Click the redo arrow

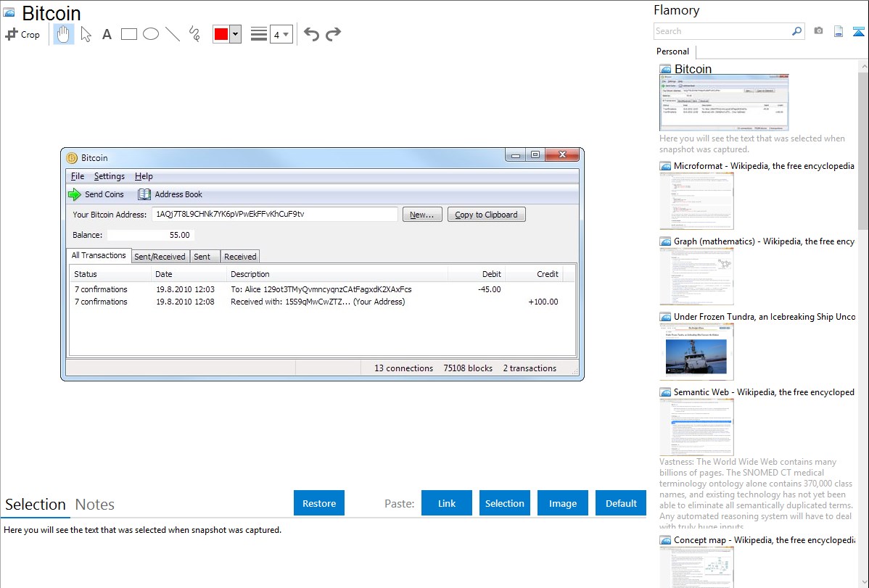point(333,34)
